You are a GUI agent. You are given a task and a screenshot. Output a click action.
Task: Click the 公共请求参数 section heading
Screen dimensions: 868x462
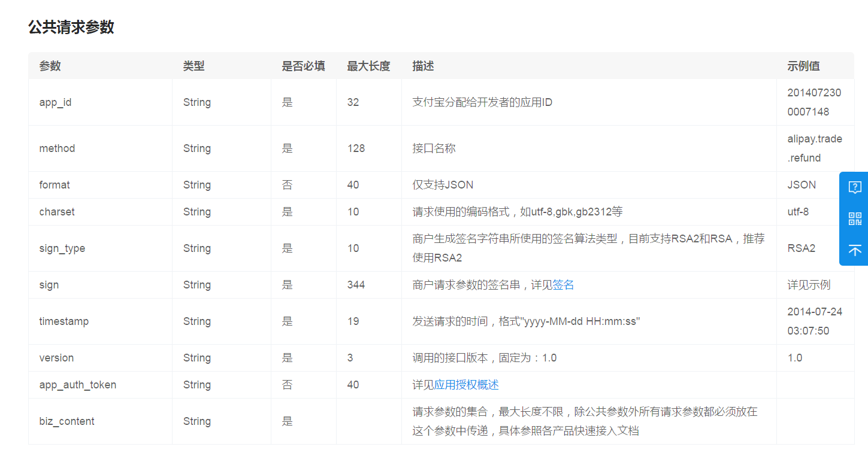(x=71, y=27)
